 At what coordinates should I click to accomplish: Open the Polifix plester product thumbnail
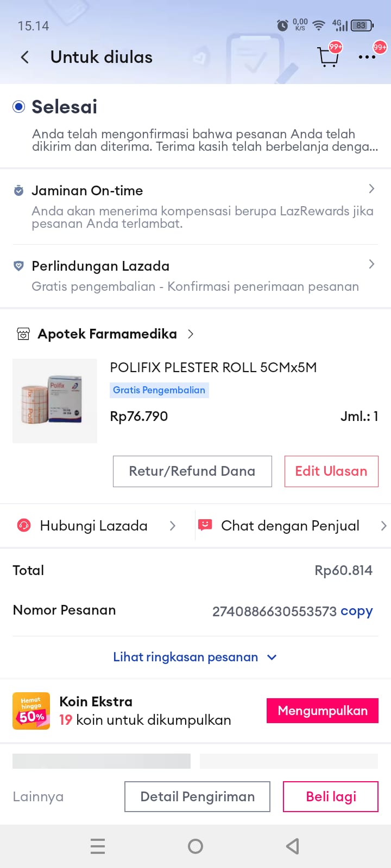(55, 401)
